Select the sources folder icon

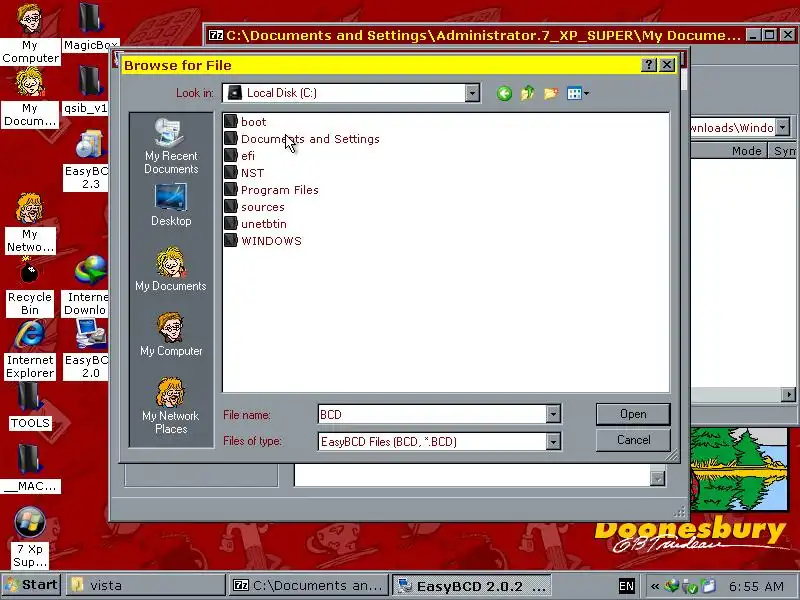click(x=231, y=207)
